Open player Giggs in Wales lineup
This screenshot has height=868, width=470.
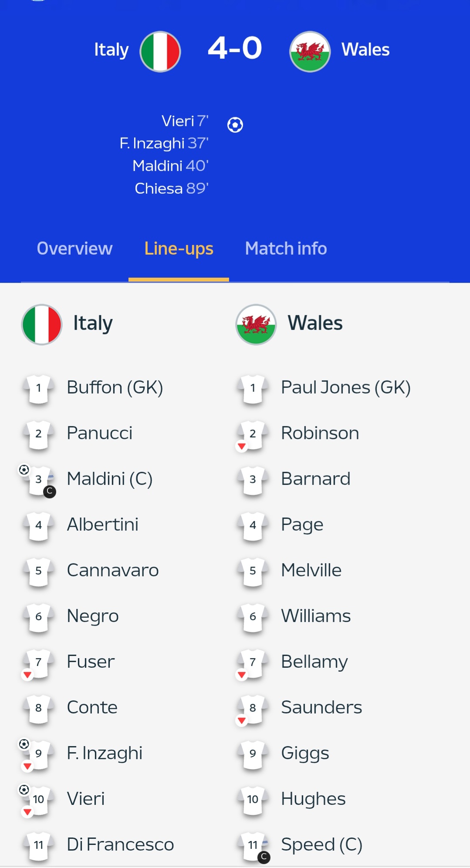305,754
